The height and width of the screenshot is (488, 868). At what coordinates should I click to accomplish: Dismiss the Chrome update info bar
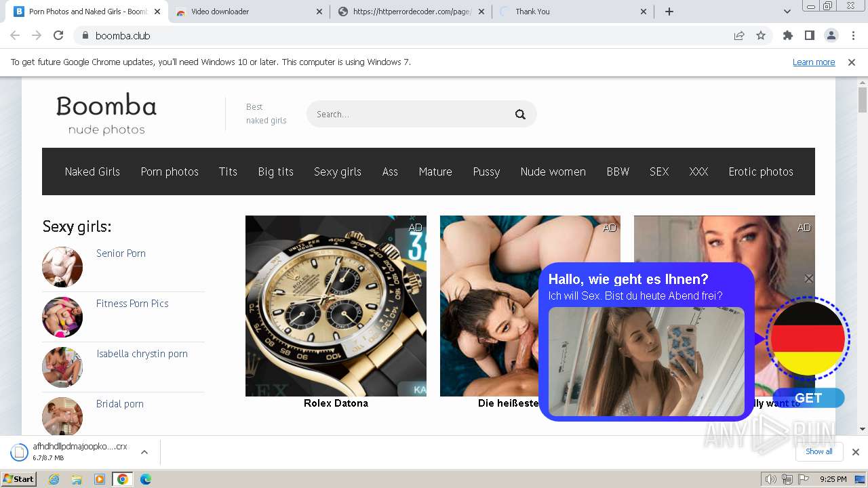(x=852, y=62)
